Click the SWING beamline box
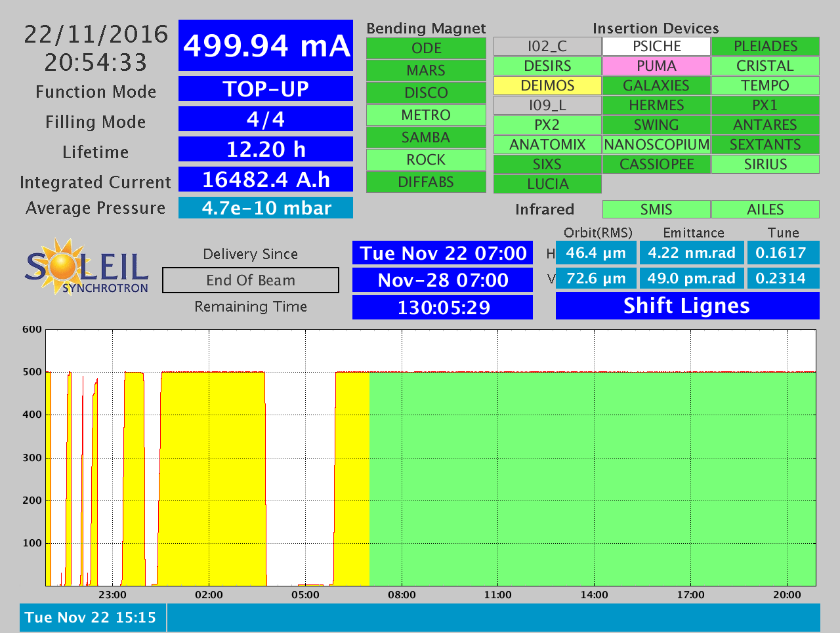The image size is (840, 633). coord(656,125)
